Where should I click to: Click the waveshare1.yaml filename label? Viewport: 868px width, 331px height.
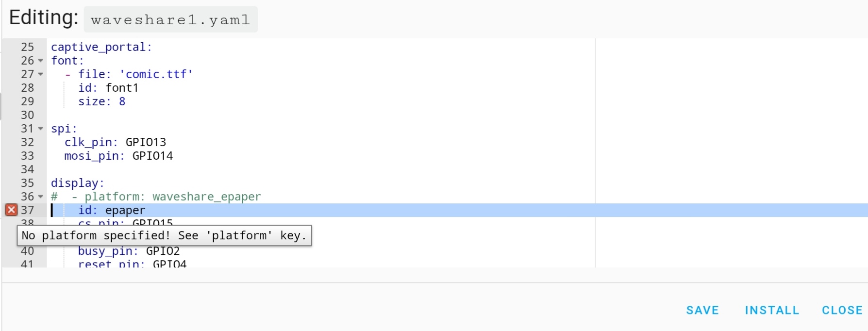tap(170, 20)
